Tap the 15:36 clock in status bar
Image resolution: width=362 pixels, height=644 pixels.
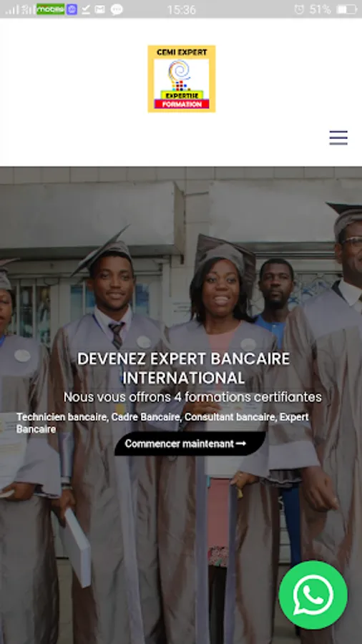click(182, 9)
